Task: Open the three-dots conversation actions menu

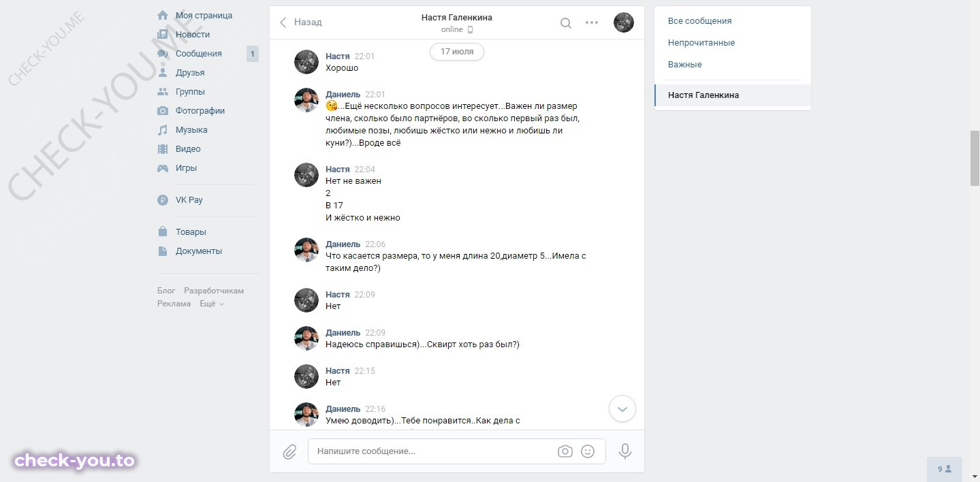Action: tap(592, 22)
